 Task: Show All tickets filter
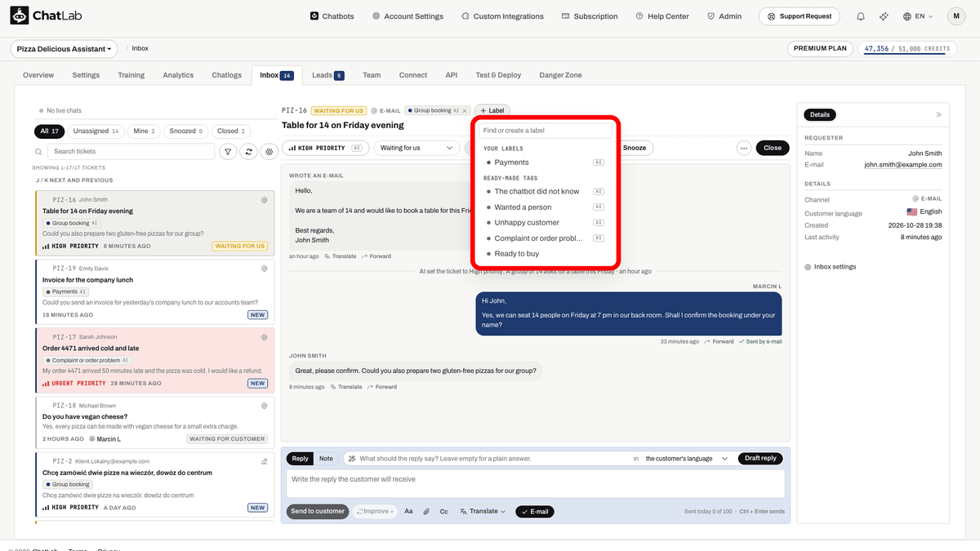tap(49, 131)
